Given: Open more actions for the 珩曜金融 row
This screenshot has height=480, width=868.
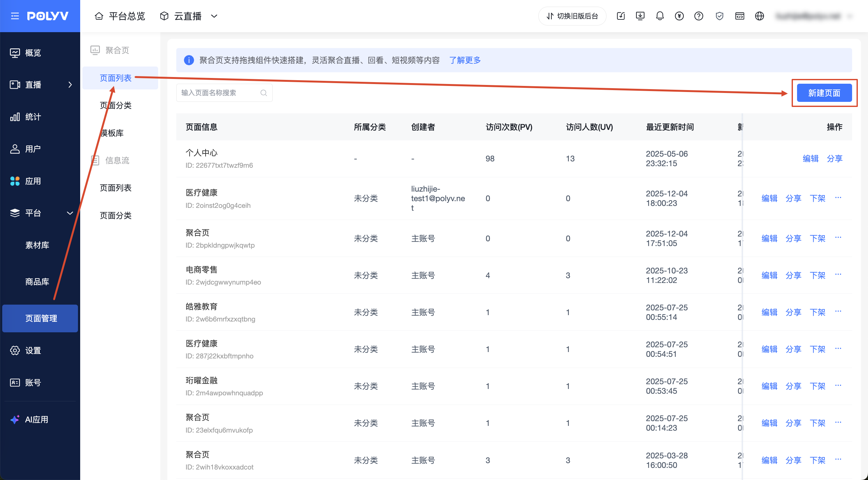Looking at the screenshot, I should pyautogui.click(x=838, y=385).
